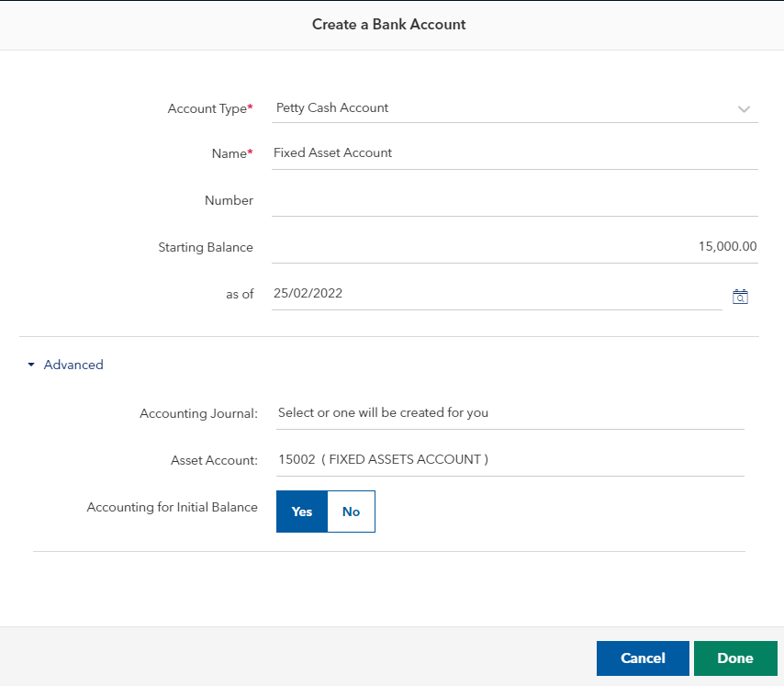Select No for Accounting for Initial Balance

pyautogui.click(x=351, y=512)
